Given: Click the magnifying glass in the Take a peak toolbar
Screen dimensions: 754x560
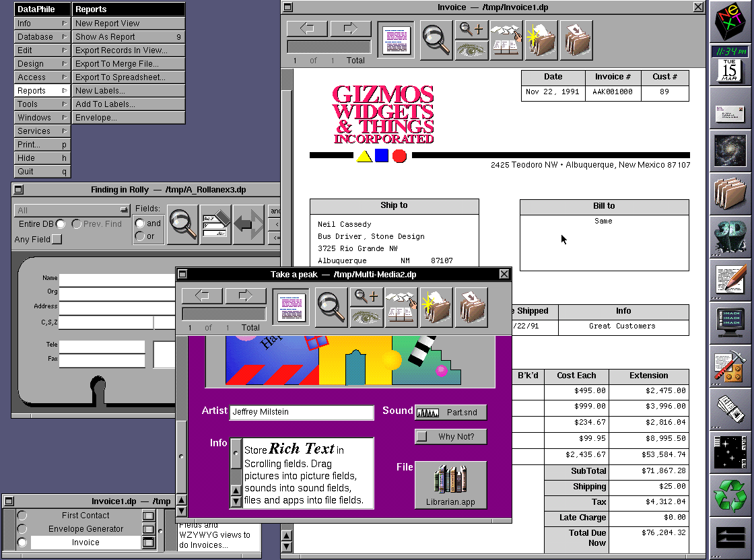Looking at the screenshot, I should [x=331, y=308].
